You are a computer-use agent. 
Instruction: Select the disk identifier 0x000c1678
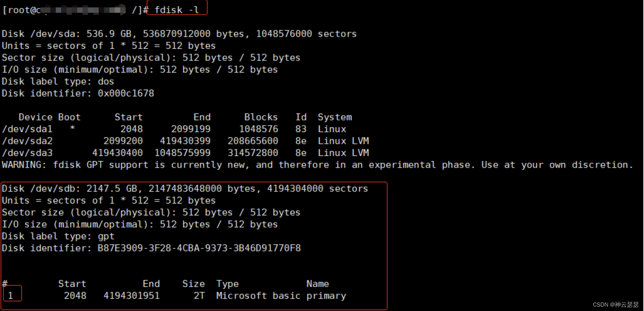(126, 93)
